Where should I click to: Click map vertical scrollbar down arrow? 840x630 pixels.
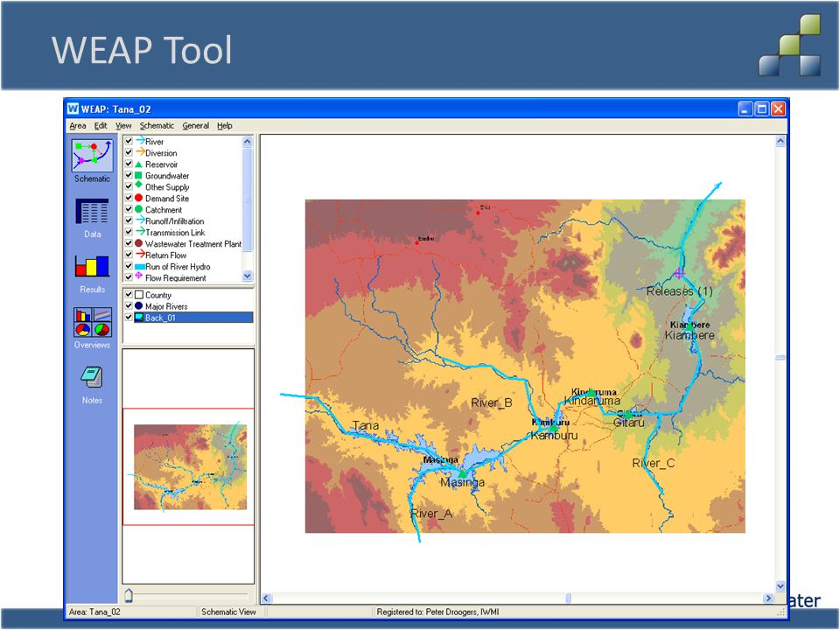[x=780, y=586]
